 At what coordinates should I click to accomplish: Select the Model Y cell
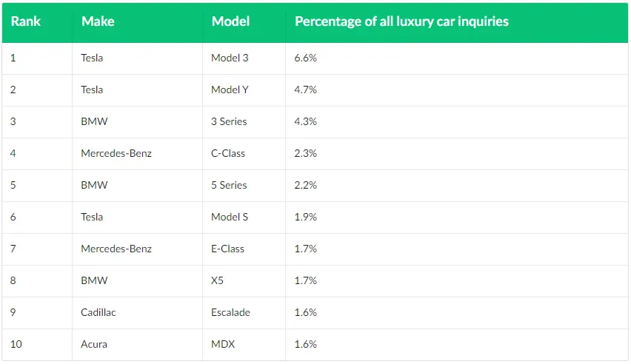pos(230,90)
